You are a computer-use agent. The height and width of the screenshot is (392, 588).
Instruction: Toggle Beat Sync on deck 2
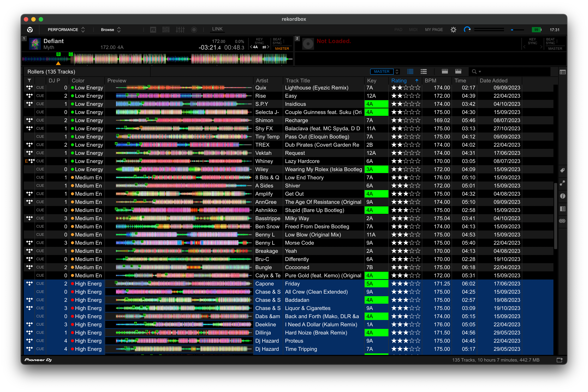(550, 41)
